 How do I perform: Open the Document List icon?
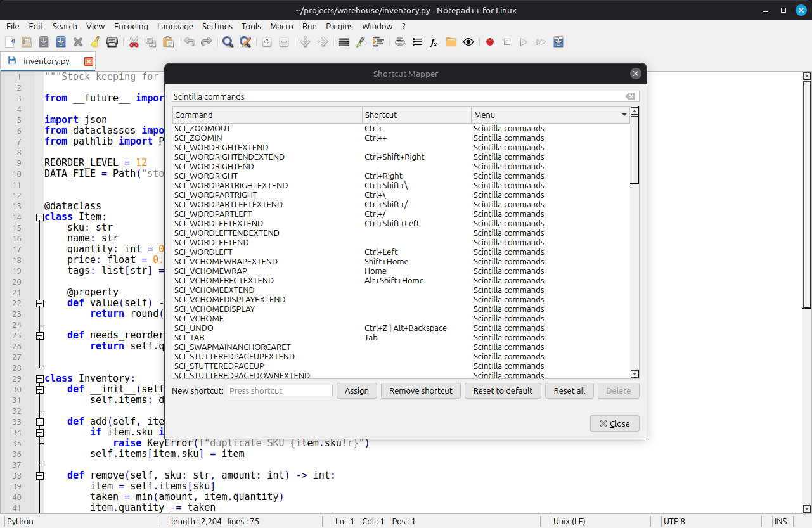coord(417,42)
